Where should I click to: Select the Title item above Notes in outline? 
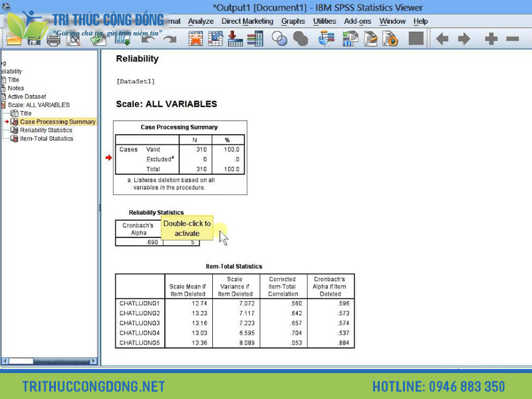pyautogui.click(x=13, y=80)
